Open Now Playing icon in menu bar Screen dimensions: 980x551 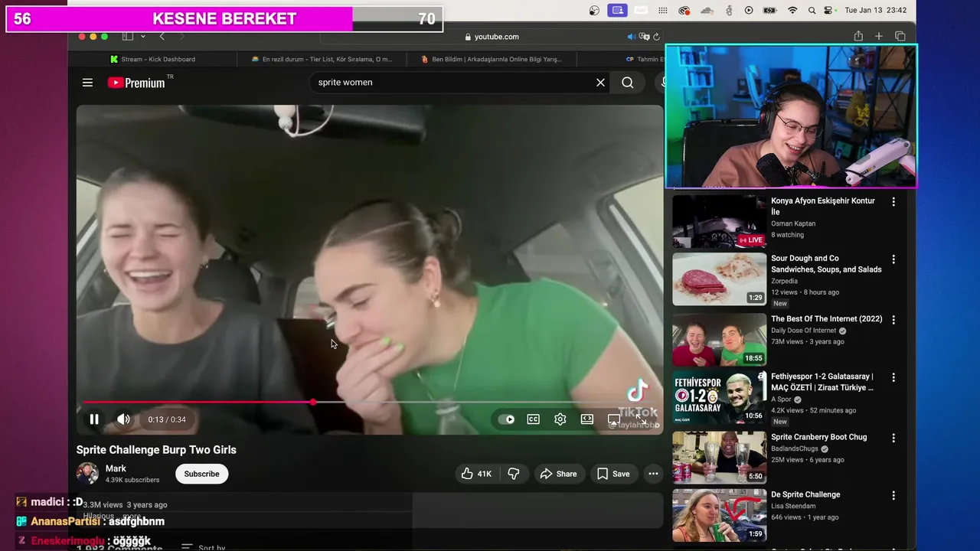tap(749, 10)
